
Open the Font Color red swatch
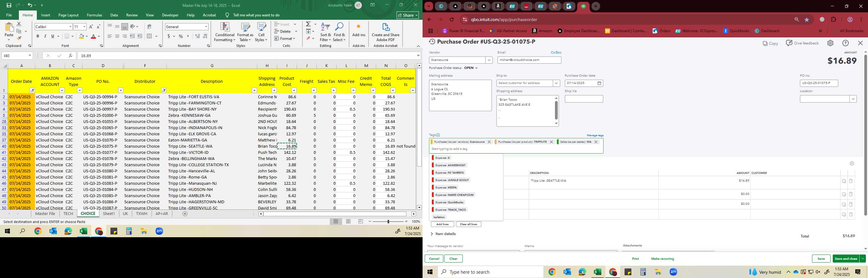93,36
